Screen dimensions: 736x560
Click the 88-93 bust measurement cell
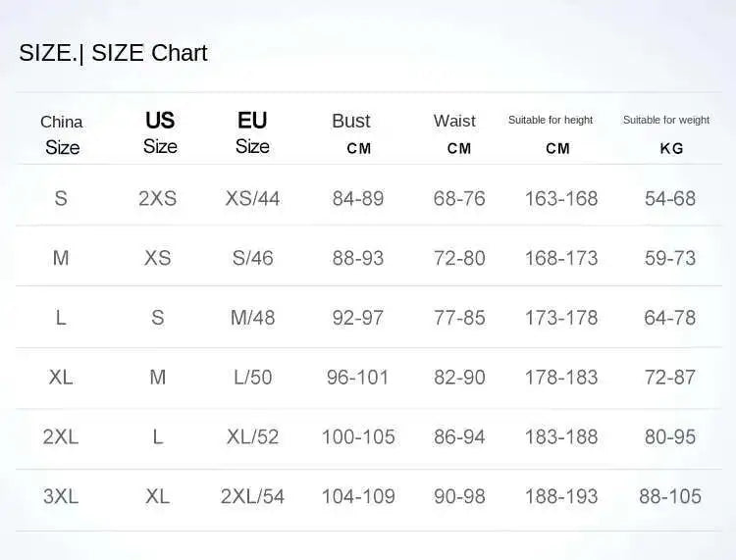coord(358,258)
